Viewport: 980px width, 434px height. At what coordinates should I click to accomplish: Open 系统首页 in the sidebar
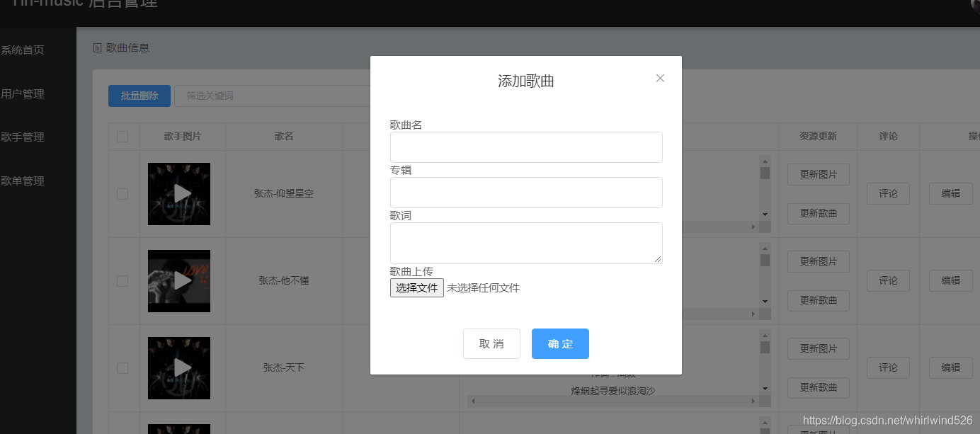(23, 50)
